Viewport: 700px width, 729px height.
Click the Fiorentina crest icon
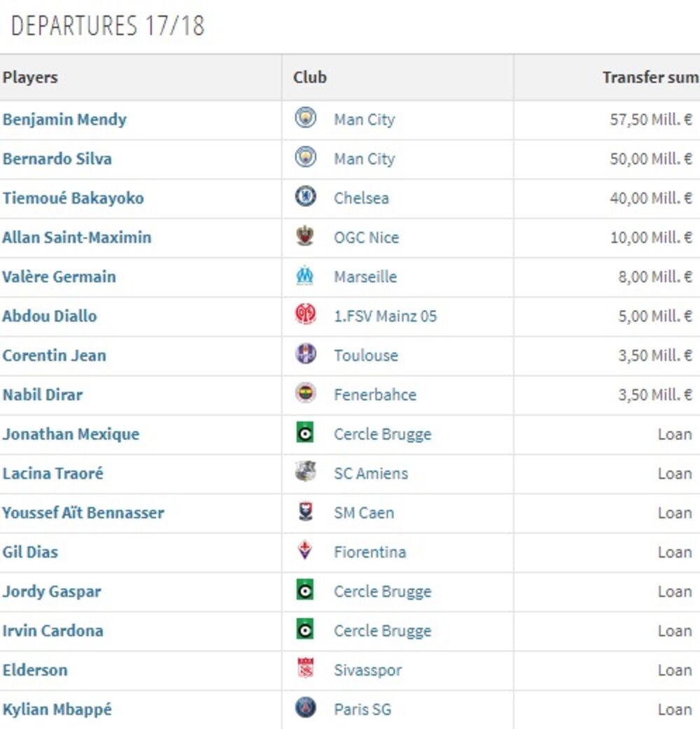pyautogui.click(x=305, y=551)
